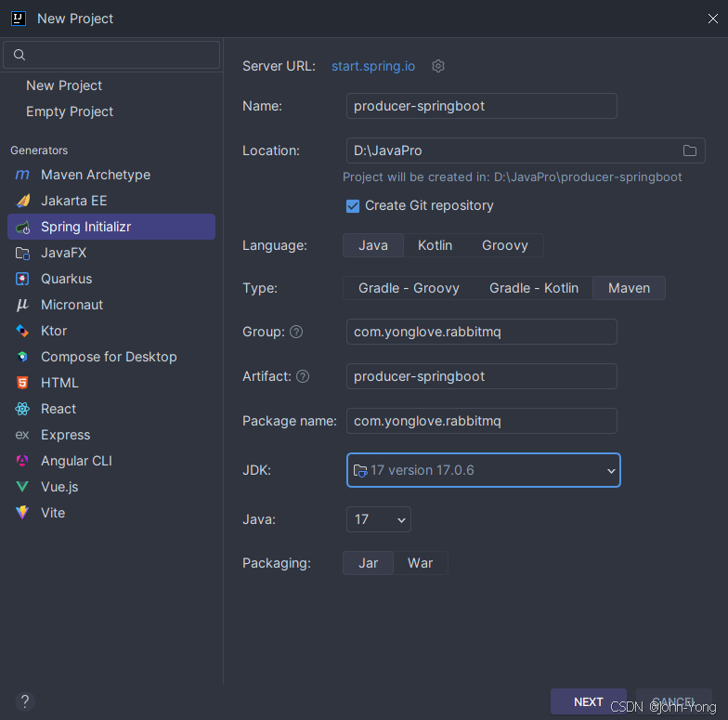Select Ktor generator entry
This screenshot has width=728, height=720.
tap(111, 331)
